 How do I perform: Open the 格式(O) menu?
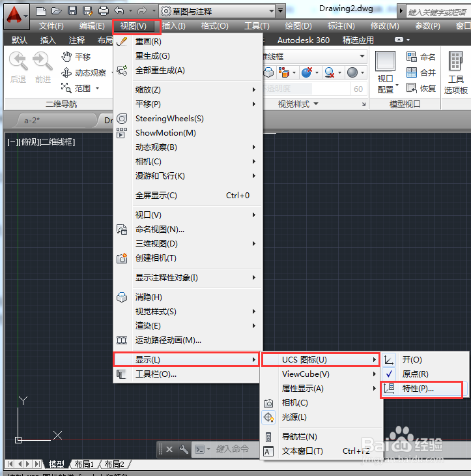click(x=215, y=26)
